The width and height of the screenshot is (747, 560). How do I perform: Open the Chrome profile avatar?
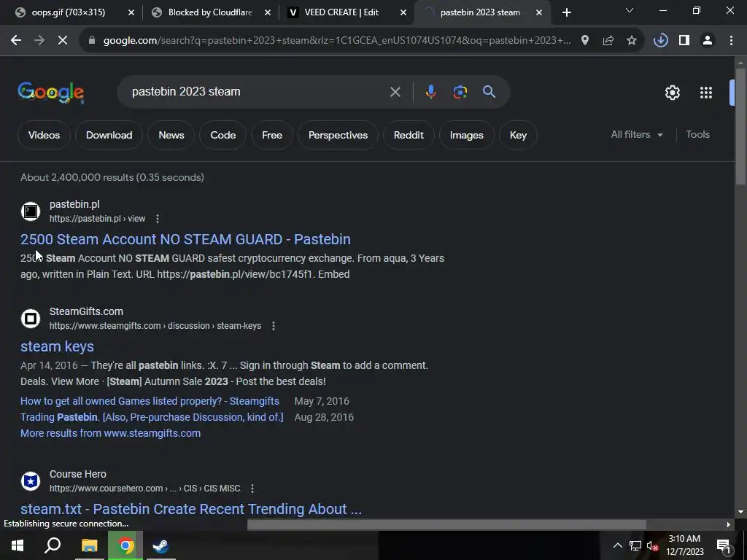pos(708,41)
